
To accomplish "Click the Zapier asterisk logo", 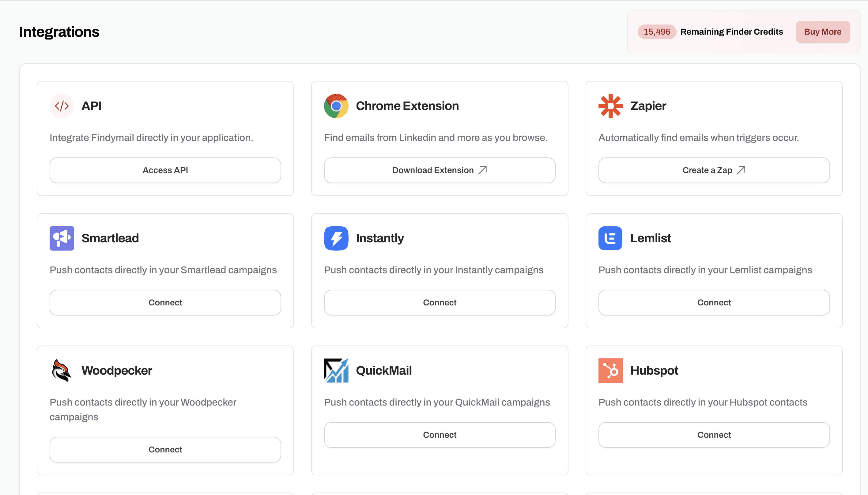I will pyautogui.click(x=611, y=106).
